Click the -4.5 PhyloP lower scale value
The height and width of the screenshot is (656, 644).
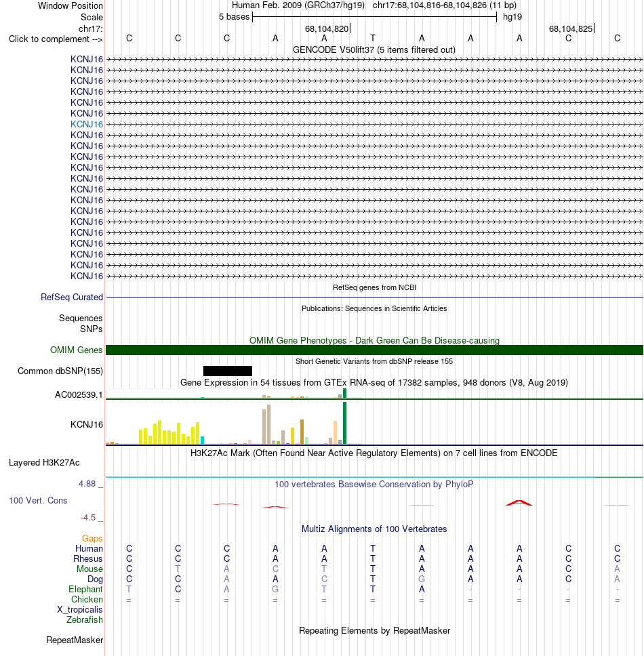tap(88, 518)
